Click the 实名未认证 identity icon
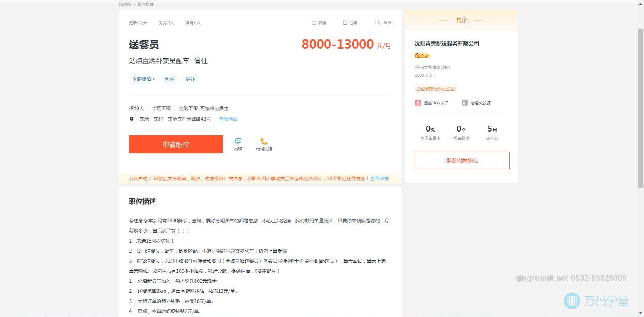This screenshot has height=317, width=644. click(464, 103)
